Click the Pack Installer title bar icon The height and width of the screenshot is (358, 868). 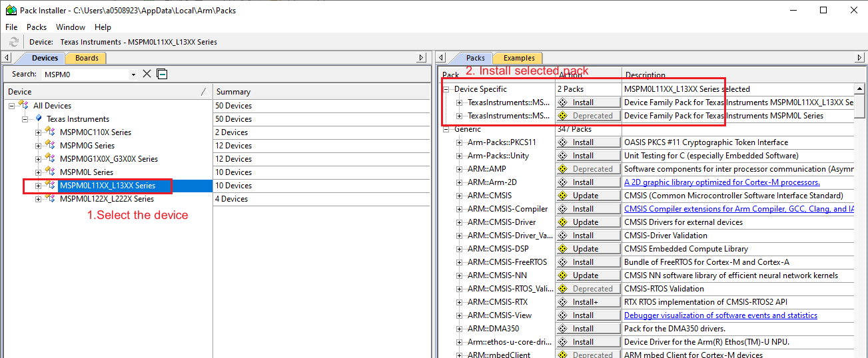[11, 10]
